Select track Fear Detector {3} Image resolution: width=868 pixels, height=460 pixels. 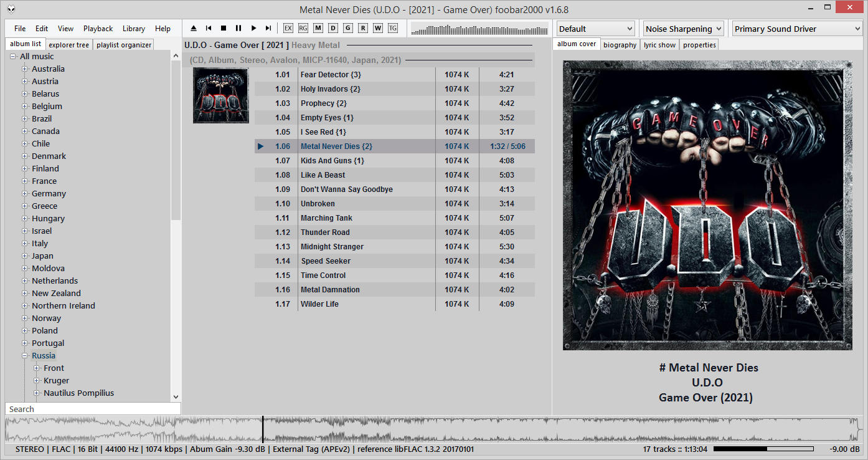(395, 75)
